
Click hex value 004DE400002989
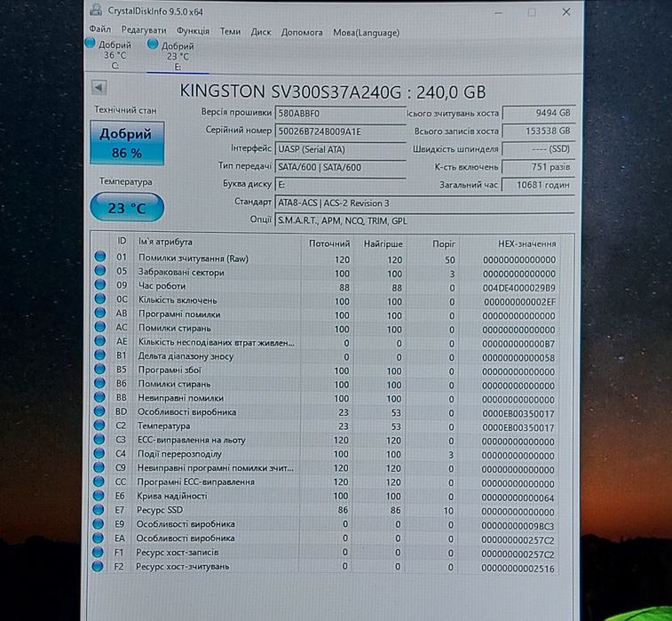[x=518, y=288]
